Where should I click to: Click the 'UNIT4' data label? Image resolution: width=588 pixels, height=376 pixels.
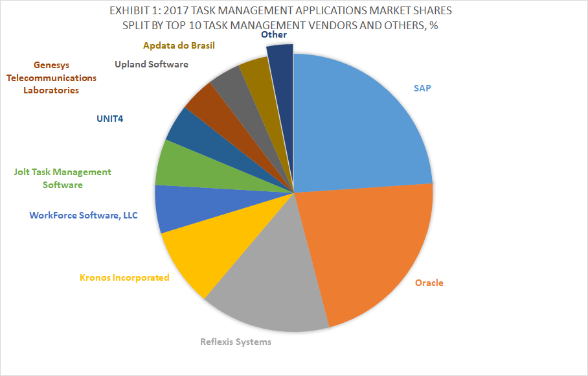tap(110, 119)
